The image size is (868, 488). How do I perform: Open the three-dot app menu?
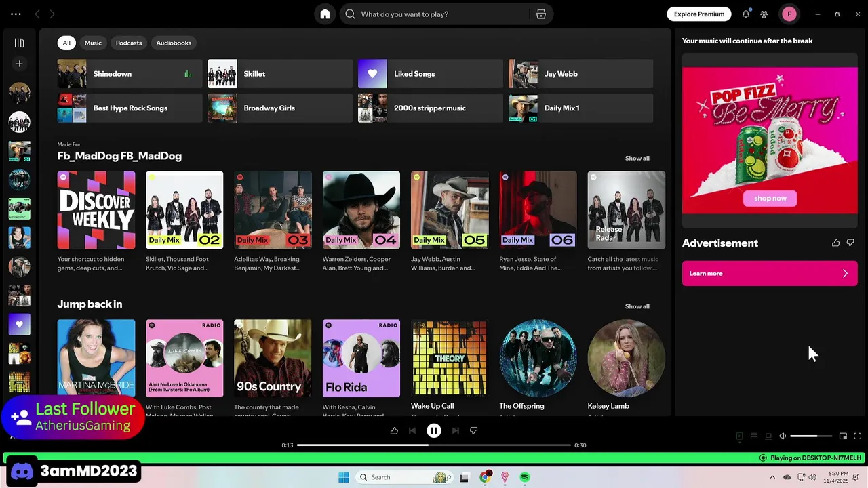click(16, 14)
